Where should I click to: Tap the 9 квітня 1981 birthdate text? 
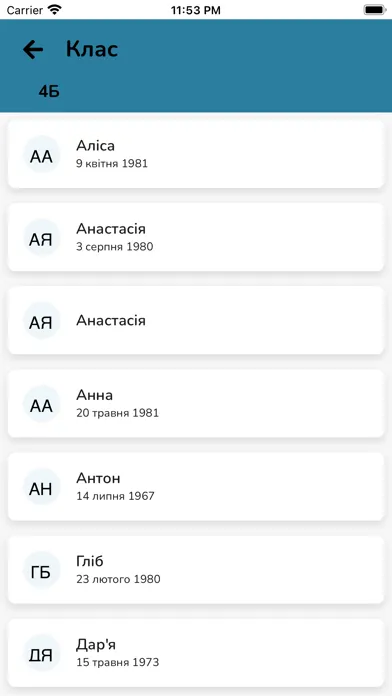(x=112, y=164)
